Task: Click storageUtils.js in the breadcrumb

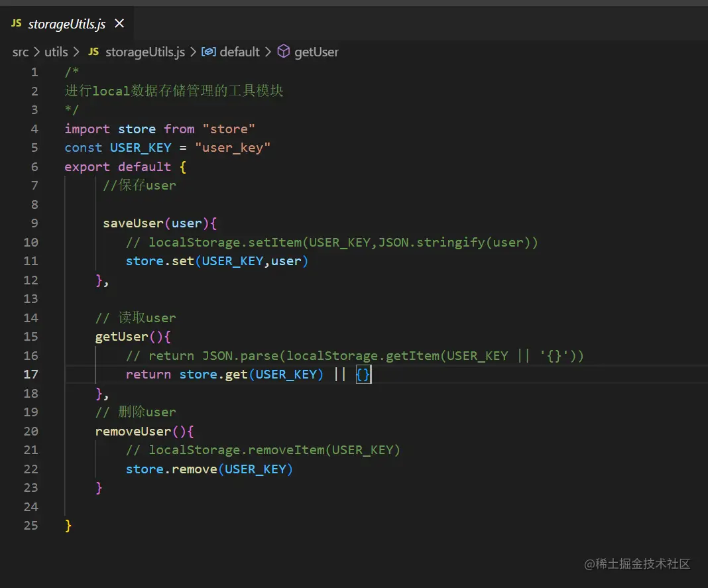Action: point(145,52)
